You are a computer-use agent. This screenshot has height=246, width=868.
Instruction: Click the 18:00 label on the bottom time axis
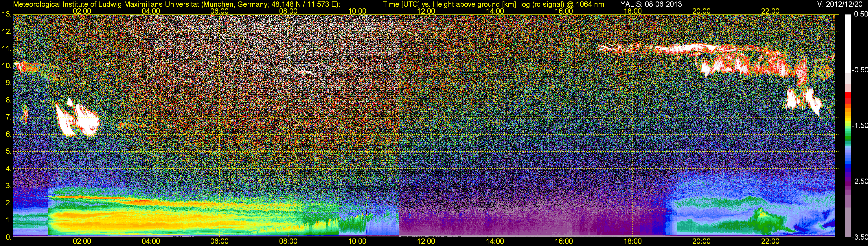coord(632,241)
